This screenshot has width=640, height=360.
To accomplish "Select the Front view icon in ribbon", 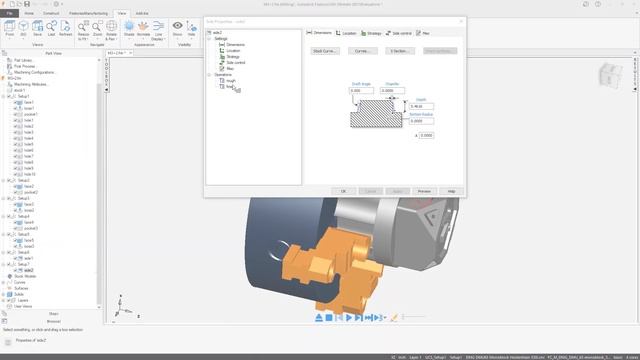I will [x=9, y=26].
